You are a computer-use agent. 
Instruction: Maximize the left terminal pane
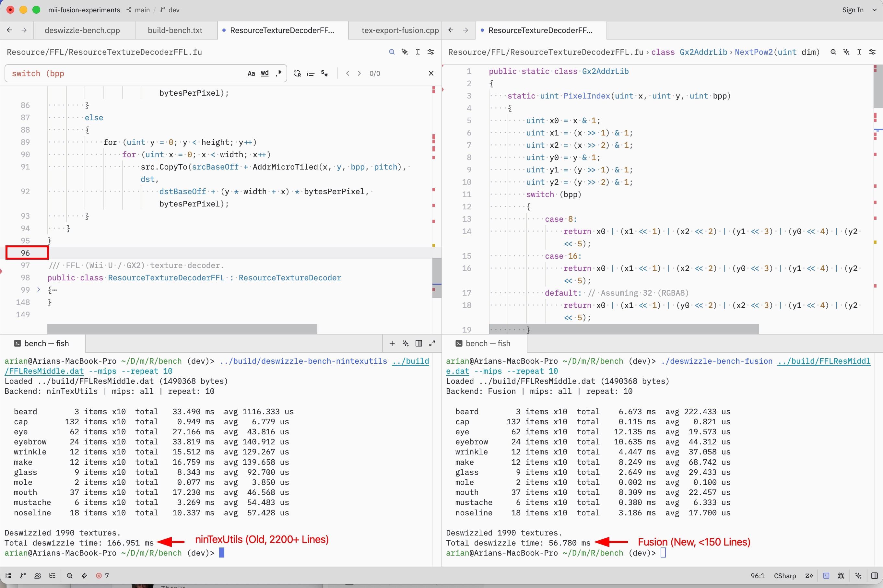pyautogui.click(x=432, y=343)
